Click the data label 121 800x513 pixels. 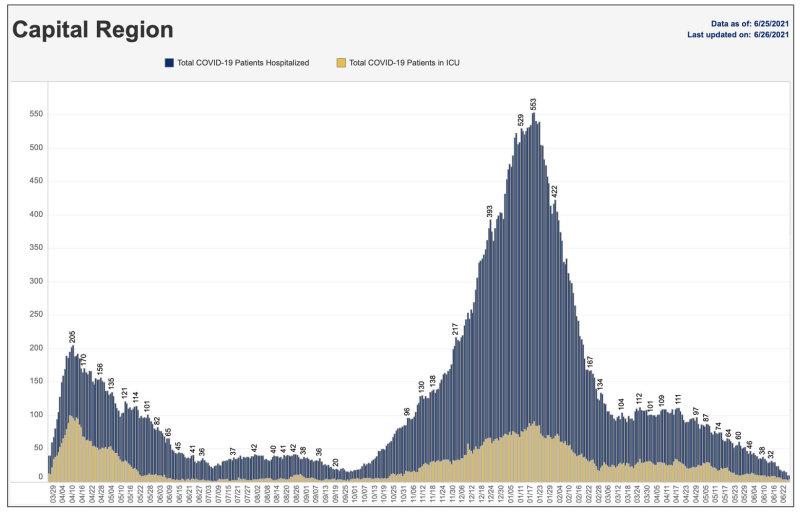coord(124,393)
